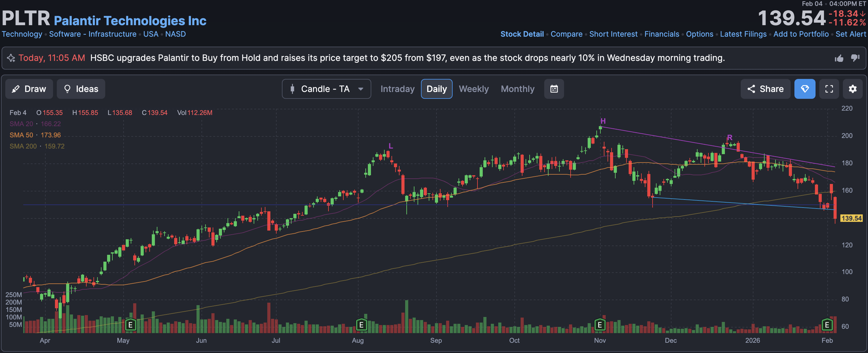Go to the Financials tab link
Viewport: 868px width, 353px height.
point(662,34)
